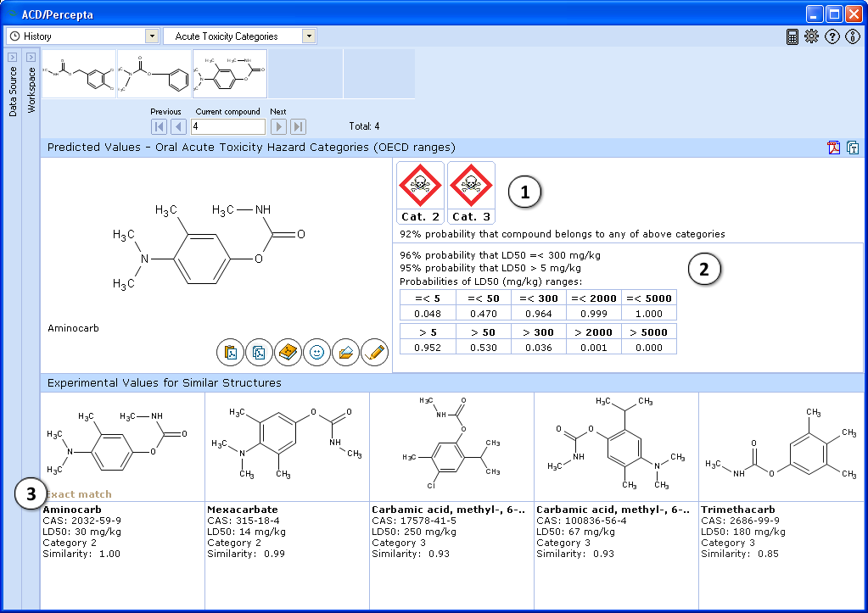Image resolution: width=868 pixels, height=613 pixels.
Task: Click the '0.999' probability cell
Action: (594, 314)
